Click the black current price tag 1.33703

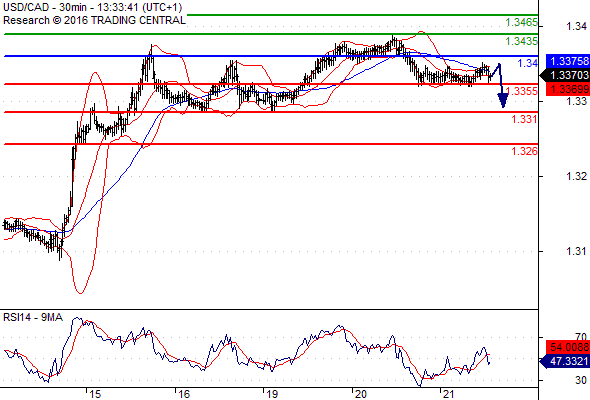click(566, 75)
